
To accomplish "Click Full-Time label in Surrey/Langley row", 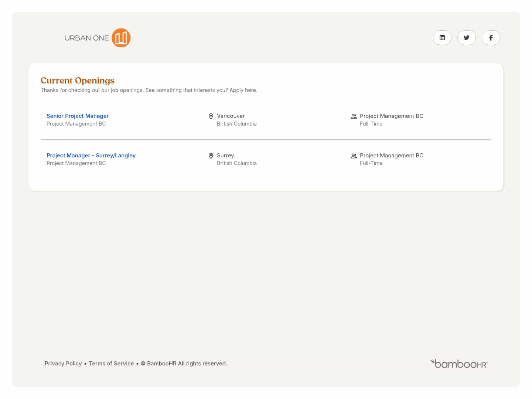I will (x=371, y=163).
